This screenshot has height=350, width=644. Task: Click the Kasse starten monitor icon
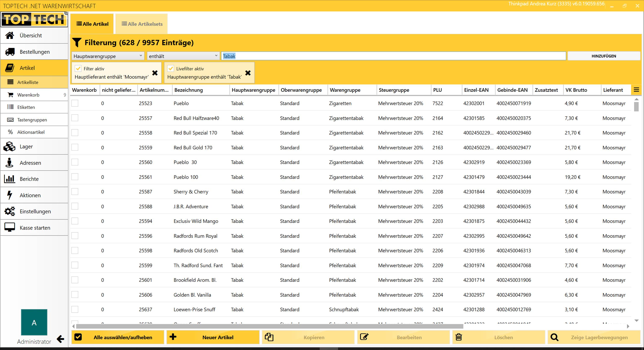[x=9, y=228]
